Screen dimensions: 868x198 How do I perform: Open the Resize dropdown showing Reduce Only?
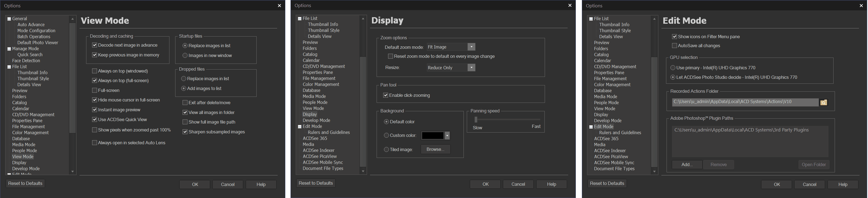pyautogui.click(x=471, y=68)
